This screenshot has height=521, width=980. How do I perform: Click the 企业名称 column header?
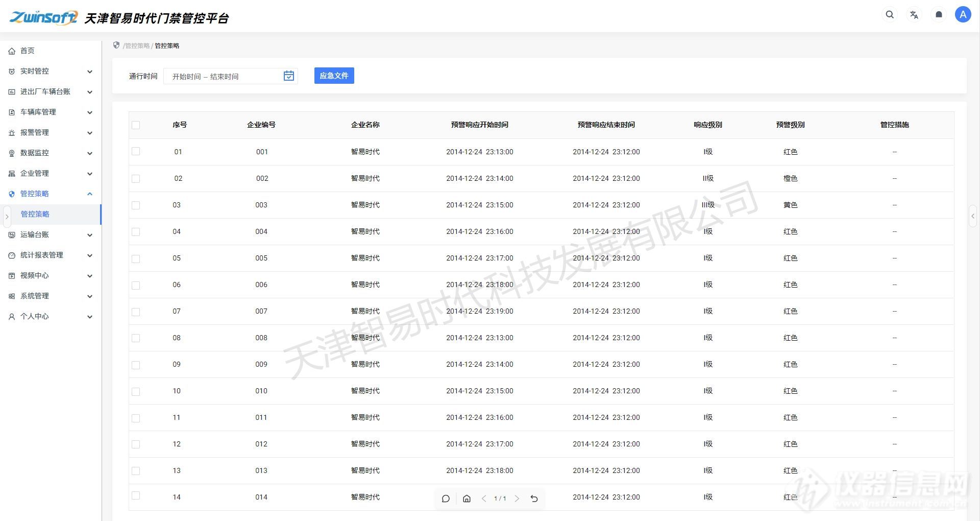tap(365, 125)
